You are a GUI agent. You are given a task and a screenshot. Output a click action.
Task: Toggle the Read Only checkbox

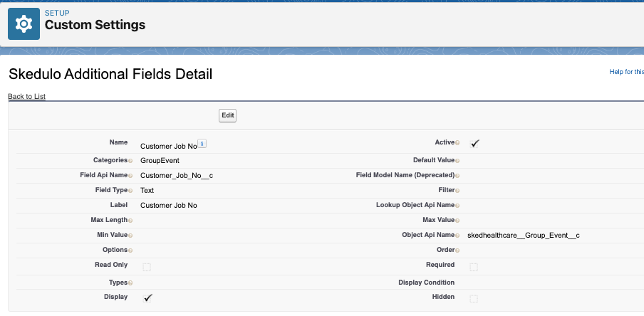147,267
